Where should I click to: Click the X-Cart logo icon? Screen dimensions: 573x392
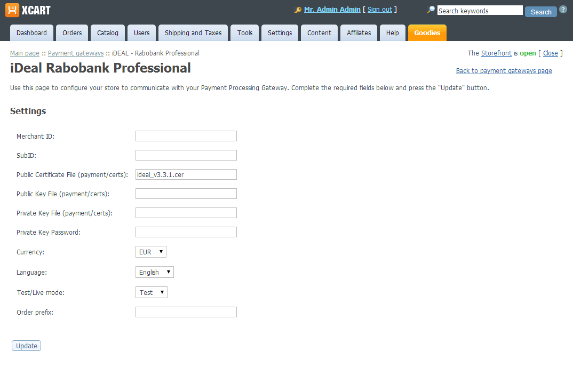[x=12, y=10]
